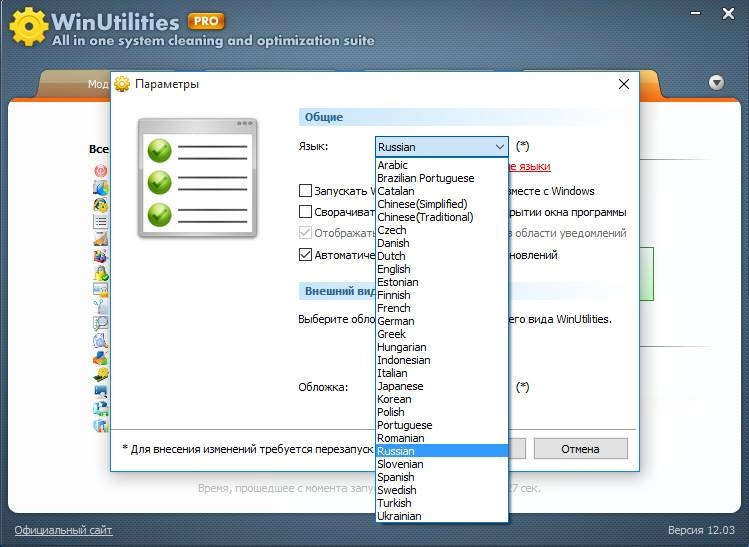Choose Italian from the list
The image size is (749, 547).
pyautogui.click(x=441, y=373)
